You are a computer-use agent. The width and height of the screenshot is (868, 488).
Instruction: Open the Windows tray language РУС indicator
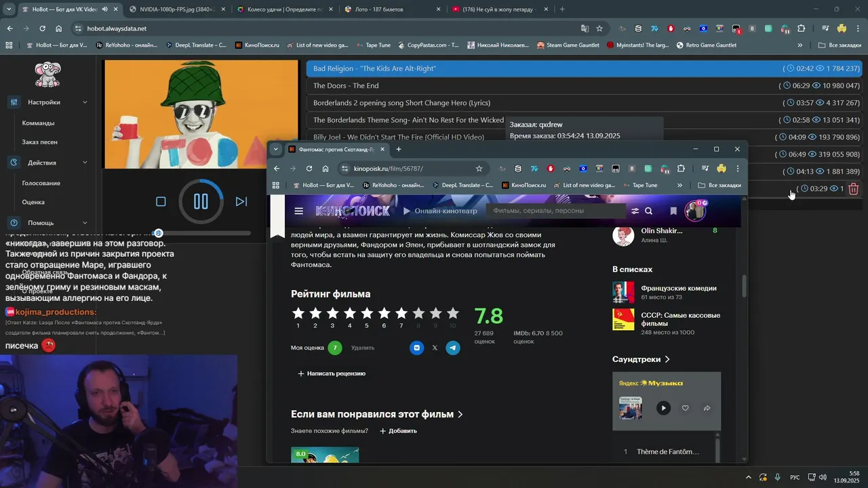click(795, 477)
